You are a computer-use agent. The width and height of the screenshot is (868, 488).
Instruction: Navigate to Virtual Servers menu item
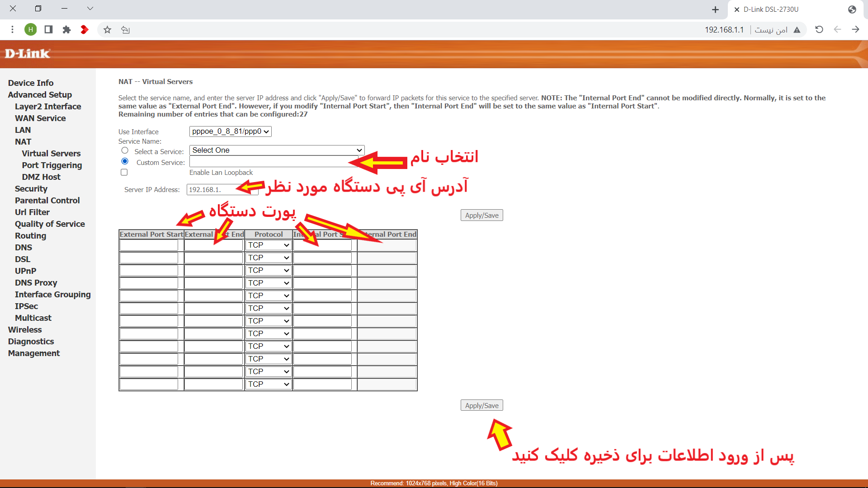point(50,153)
